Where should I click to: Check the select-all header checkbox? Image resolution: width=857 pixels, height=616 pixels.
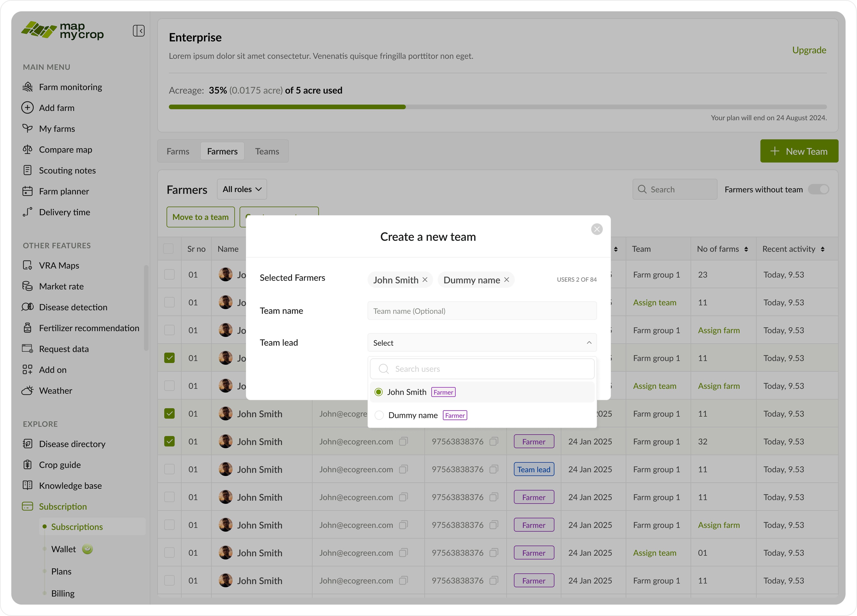coord(168,249)
